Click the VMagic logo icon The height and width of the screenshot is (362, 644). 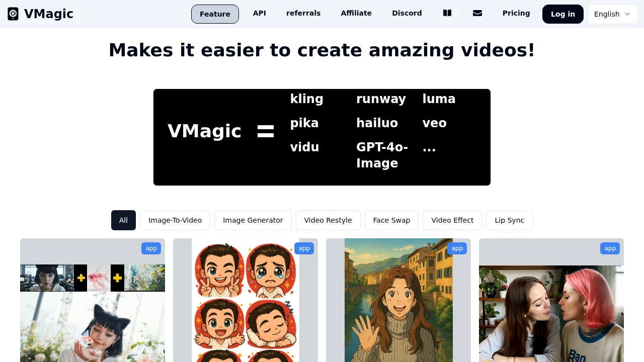point(12,14)
